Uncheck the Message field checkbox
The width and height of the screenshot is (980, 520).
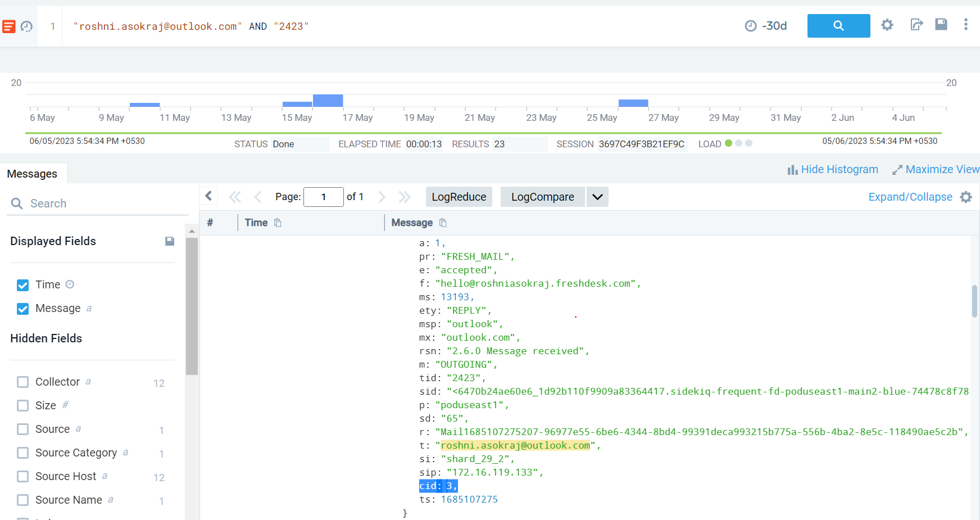(22, 309)
